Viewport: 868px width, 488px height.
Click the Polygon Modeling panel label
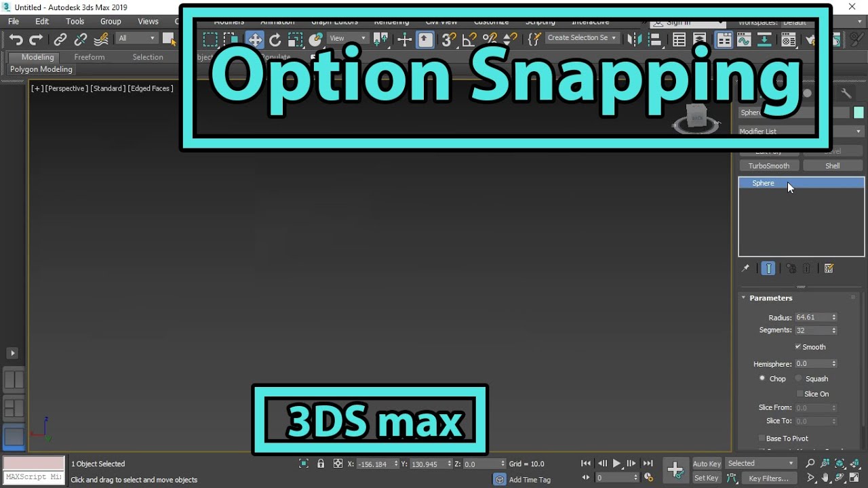(41, 69)
